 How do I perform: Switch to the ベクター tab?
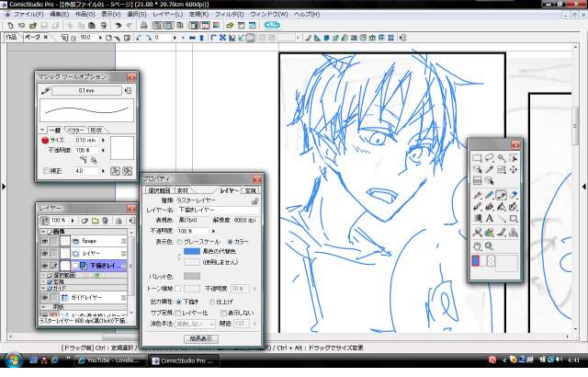pyautogui.click(x=75, y=131)
